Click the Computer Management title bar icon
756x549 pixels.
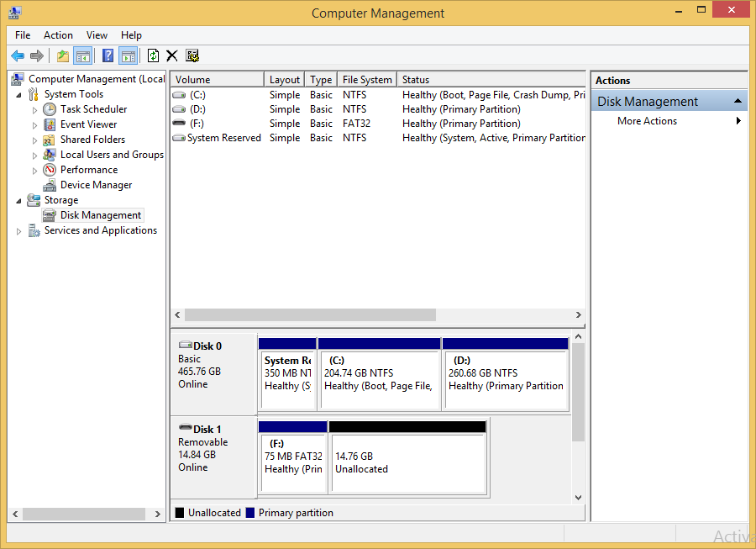[15, 12]
